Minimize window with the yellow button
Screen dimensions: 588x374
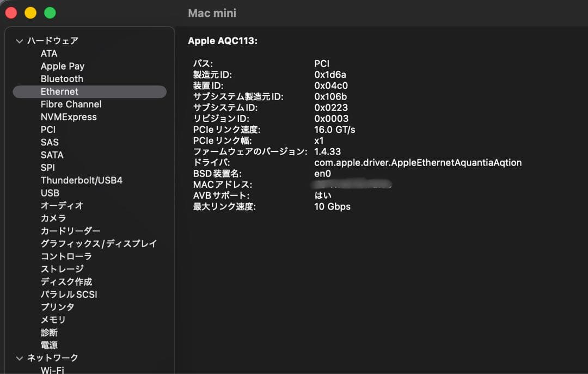[30, 13]
